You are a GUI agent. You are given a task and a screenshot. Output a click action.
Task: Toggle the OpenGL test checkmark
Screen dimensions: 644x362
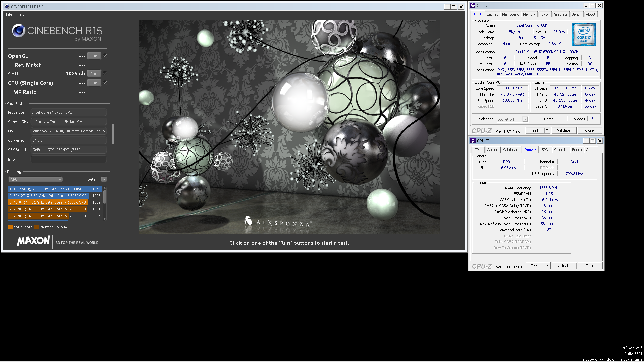[x=105, y=56]
